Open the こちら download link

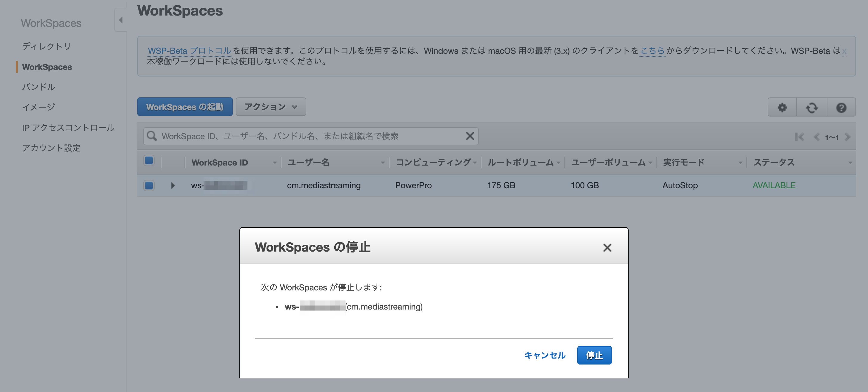[x=652, y=50]
